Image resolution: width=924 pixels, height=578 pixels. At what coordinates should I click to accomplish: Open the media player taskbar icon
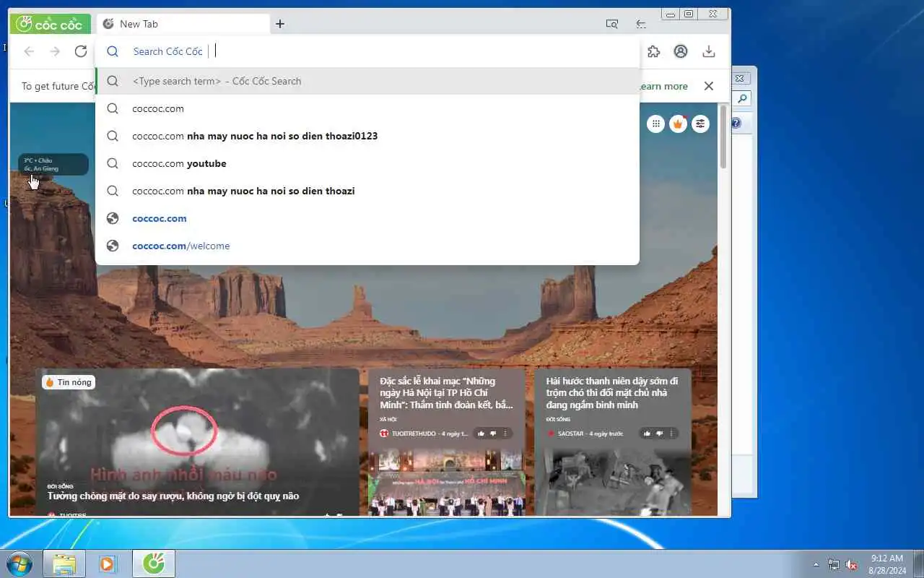point(108,564)
